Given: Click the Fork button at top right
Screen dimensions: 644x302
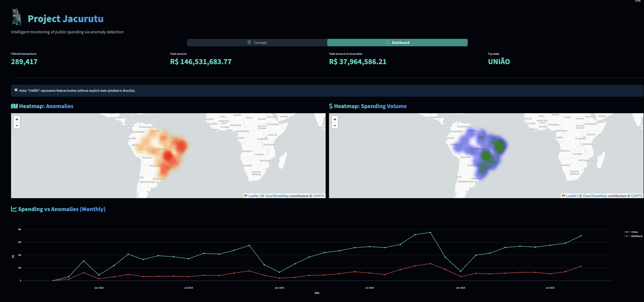Looking at the screenshot, I should point(637,1).
